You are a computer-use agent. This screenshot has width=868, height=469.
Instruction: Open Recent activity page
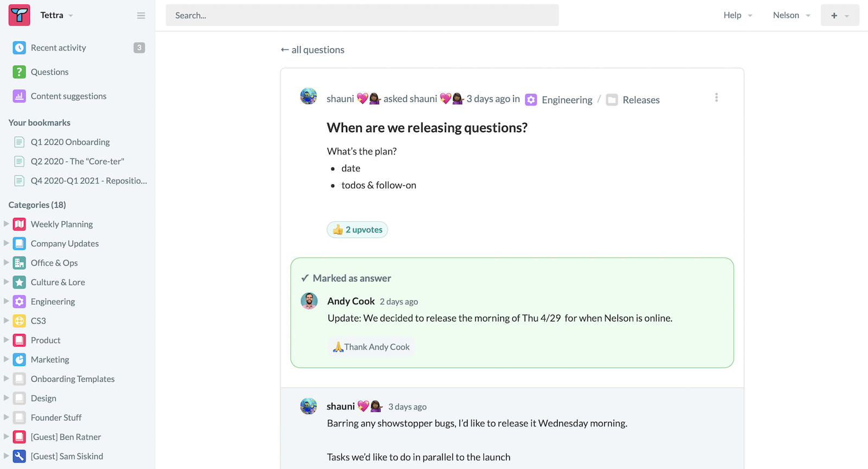(x=59, y=48)
